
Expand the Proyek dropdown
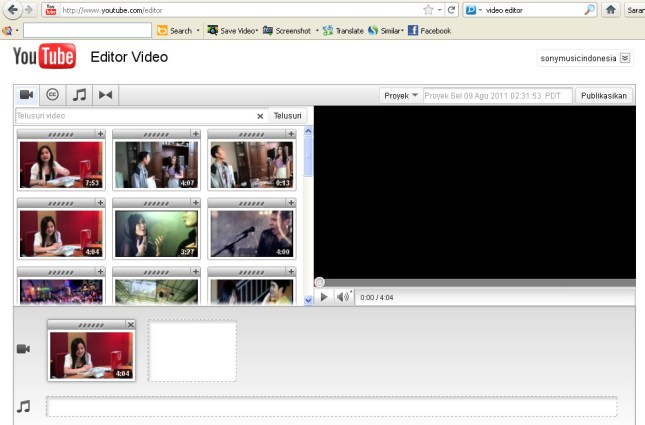(400, 96)
